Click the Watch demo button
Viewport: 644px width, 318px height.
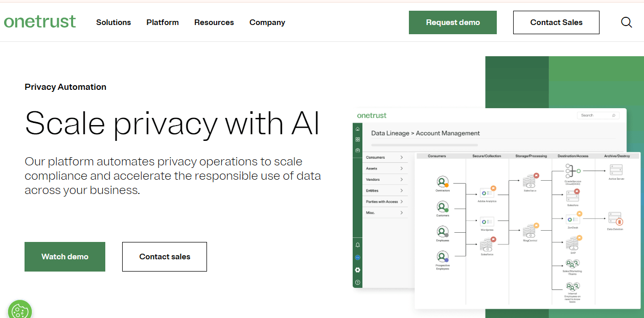click(65, 257)
